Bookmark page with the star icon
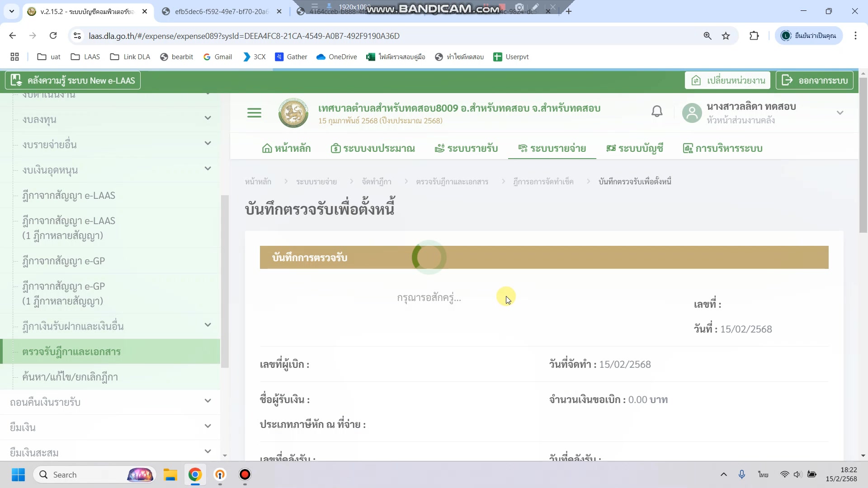Image resolution: width=868 pixels, height=488 pixels. tap(726, 36)
